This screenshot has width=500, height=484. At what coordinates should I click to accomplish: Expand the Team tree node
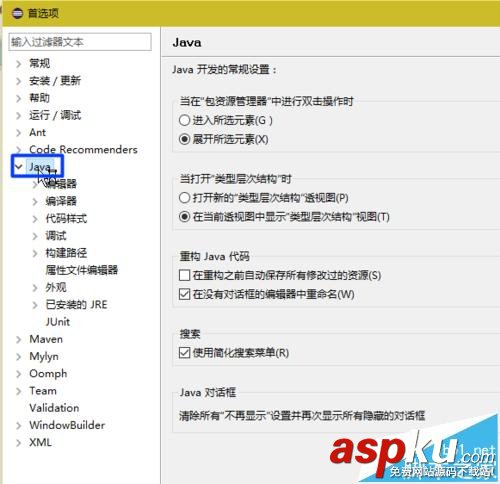coord(19,391)
